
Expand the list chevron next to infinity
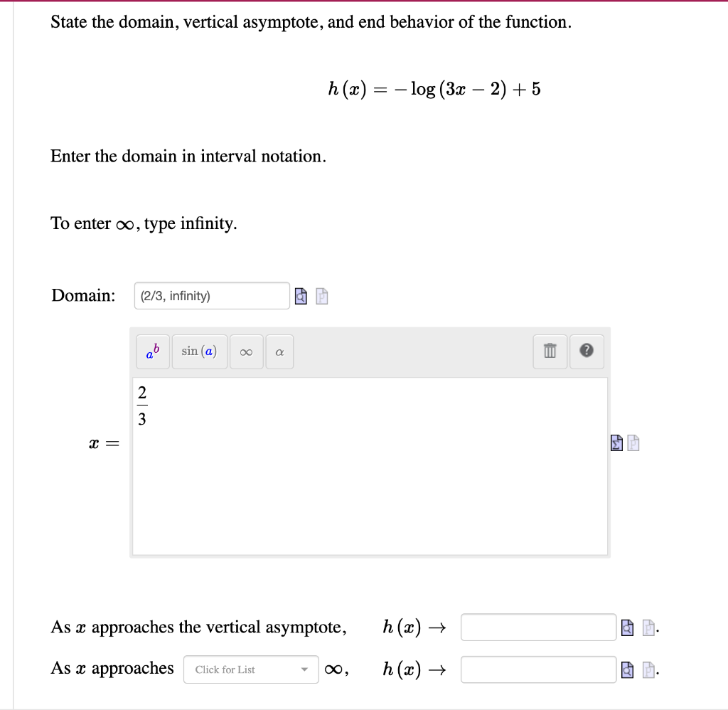[x=304, y=669]
